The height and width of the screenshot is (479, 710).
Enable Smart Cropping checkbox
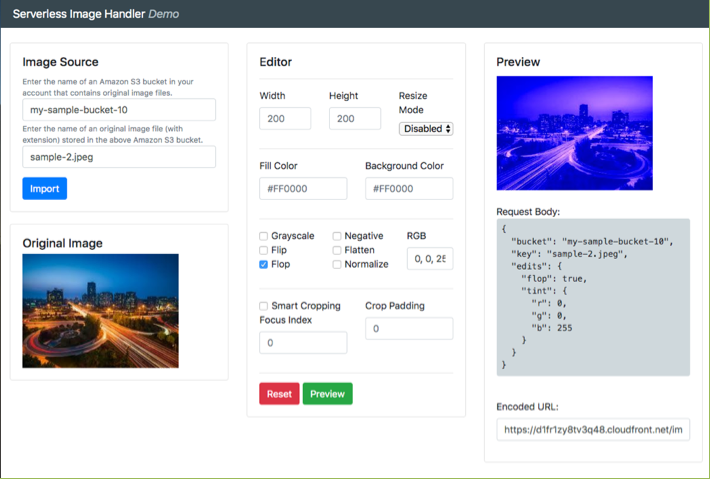pyautogui.click(x=264, y=306)
